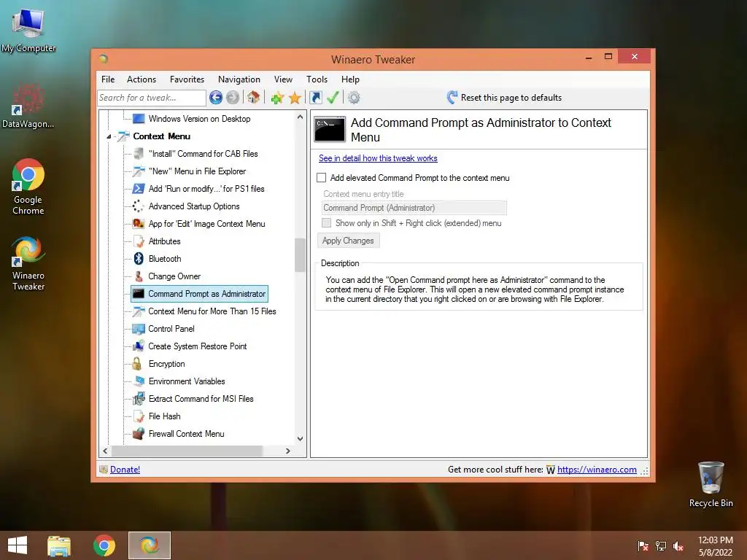The image size is (747, 560).
Task: Open File Explorer from taskbar
Action: tap(59, 545)
